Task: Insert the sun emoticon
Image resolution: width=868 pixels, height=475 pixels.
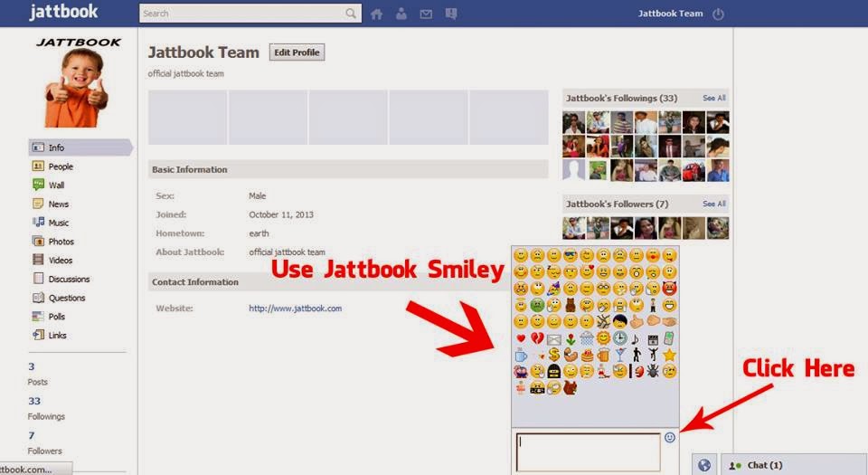Action: pyautogui.click(x=603, y=338)
